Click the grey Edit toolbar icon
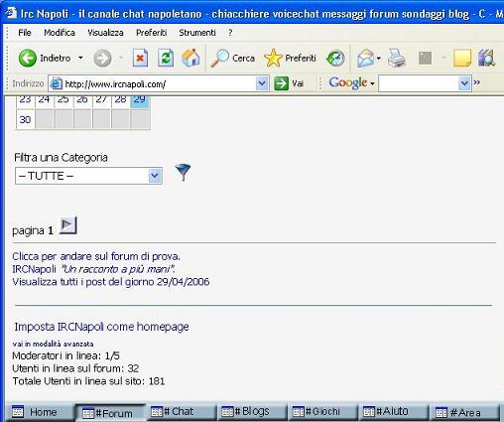 click(426, 59)
